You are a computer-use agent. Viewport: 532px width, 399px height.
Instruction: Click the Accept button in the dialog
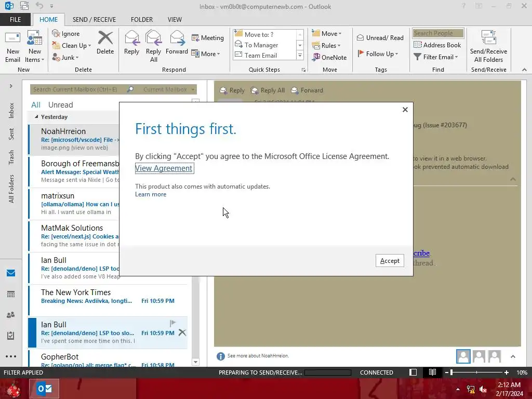pos(390,261)
